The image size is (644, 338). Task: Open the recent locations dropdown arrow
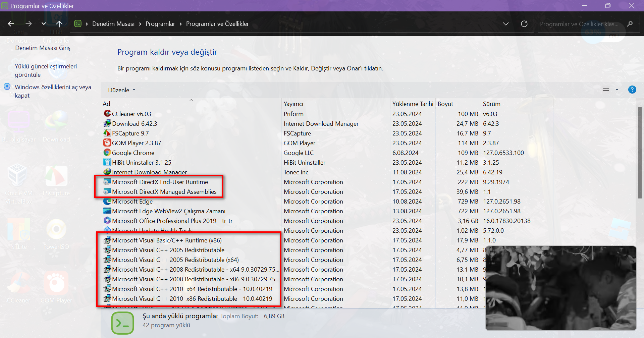click(x=44, y=24)
